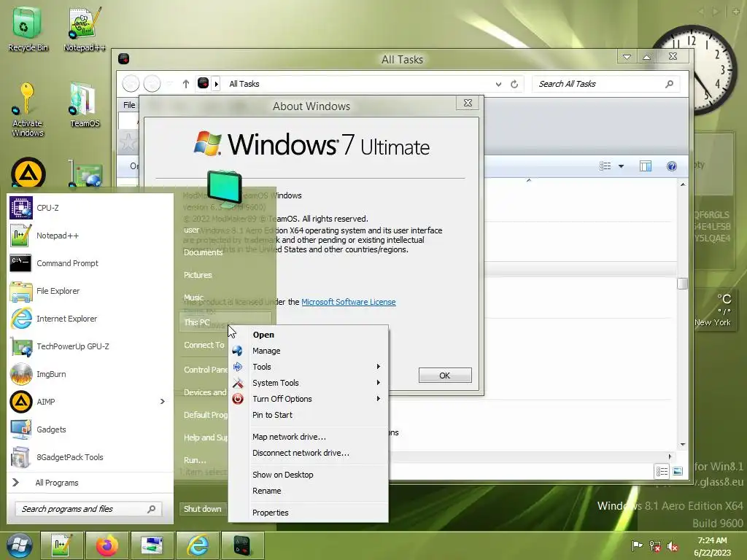Switch to the All Tasks taskbar button
747x560 pixels.
(242, 545)
